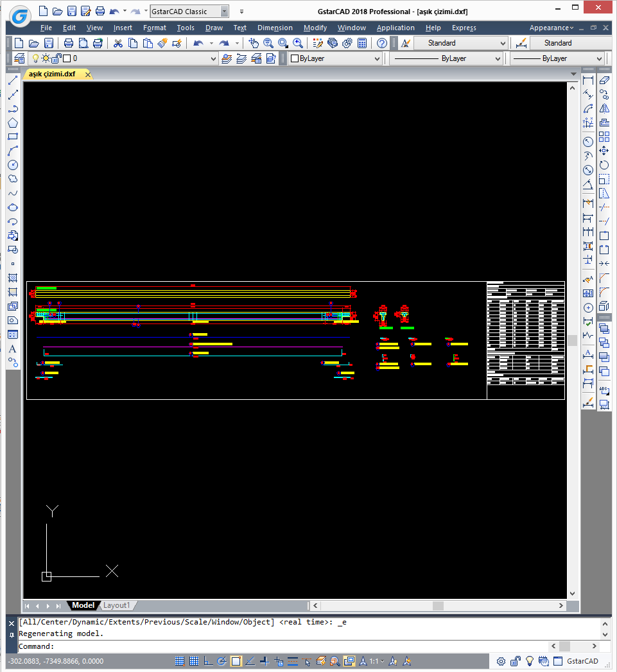Toggle Snap mode in status bar

180,661
